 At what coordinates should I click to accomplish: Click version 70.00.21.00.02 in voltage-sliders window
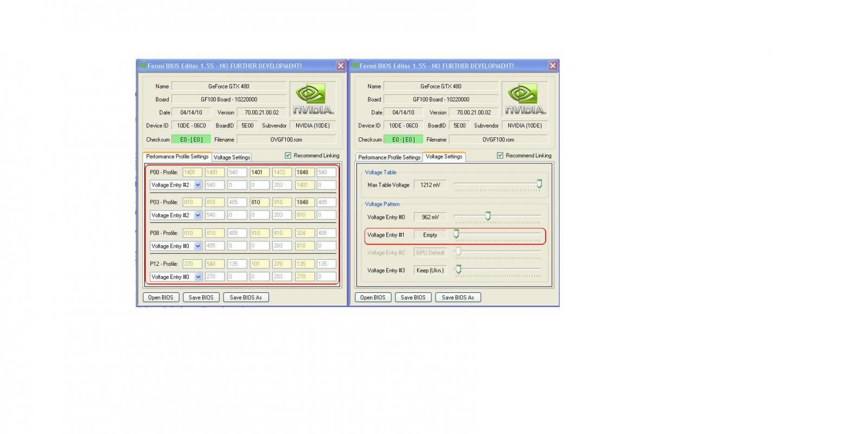(x=474, y=112)
